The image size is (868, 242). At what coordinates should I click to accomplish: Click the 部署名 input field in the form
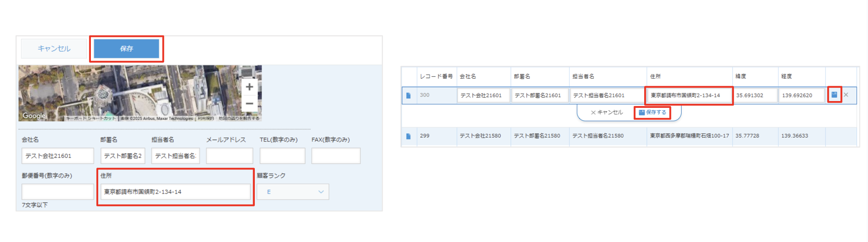[123, 156]
